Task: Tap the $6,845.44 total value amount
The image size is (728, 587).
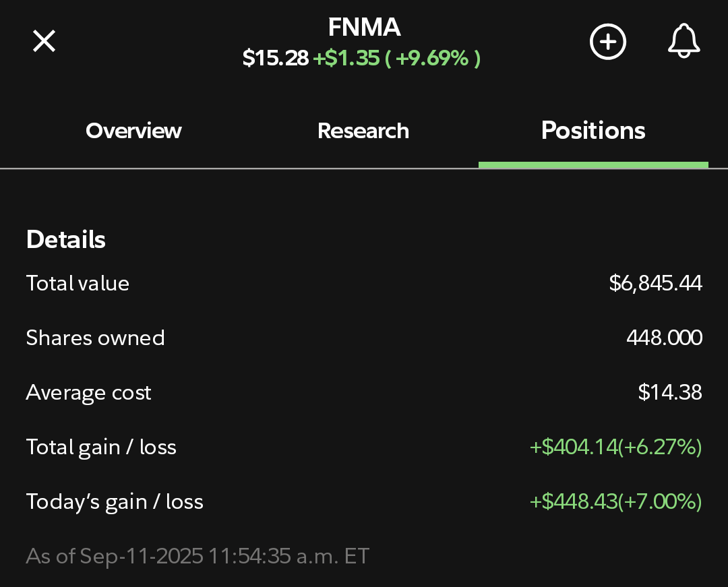Action: (656, 283)
